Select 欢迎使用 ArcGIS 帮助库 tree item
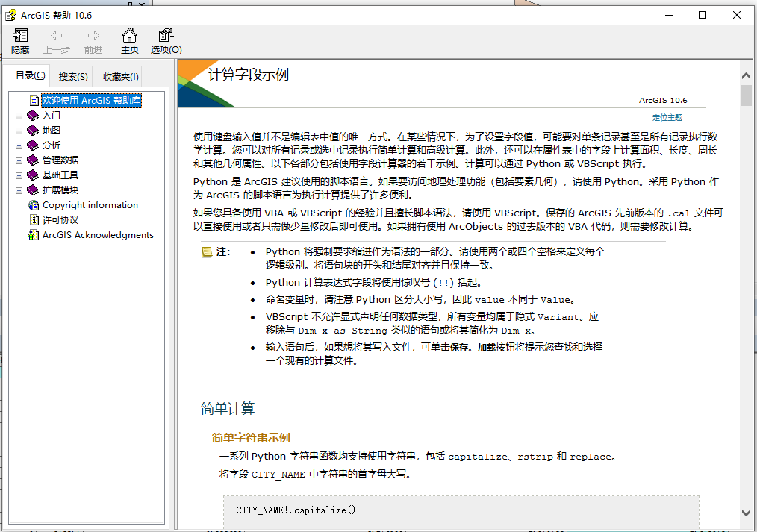 click(x=91, y=100)
